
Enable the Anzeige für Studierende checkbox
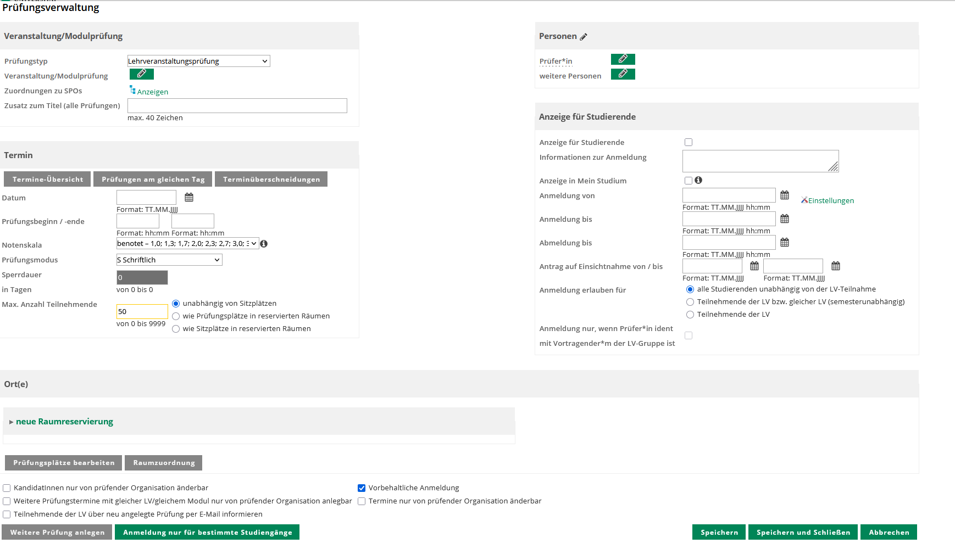pos(689,142)
